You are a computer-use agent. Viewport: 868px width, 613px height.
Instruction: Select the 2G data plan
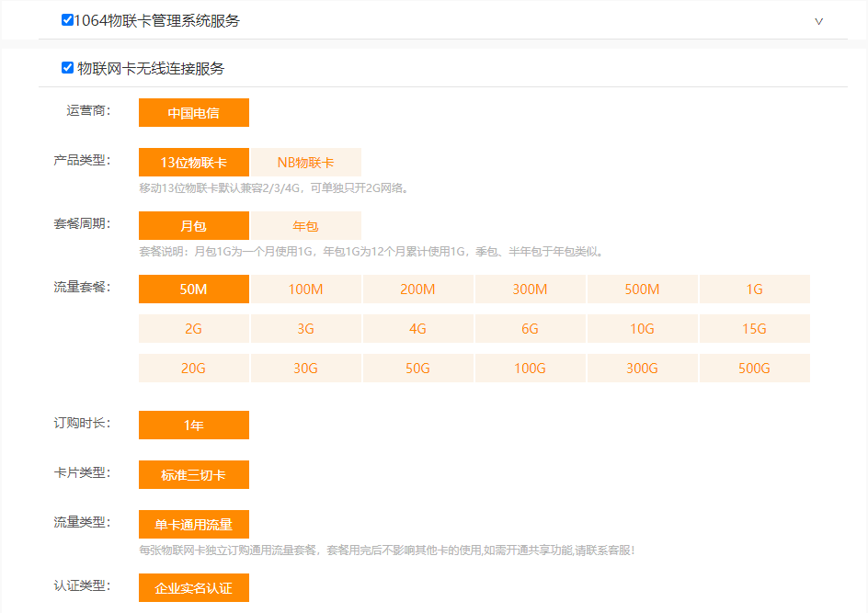tap(194, 329)
